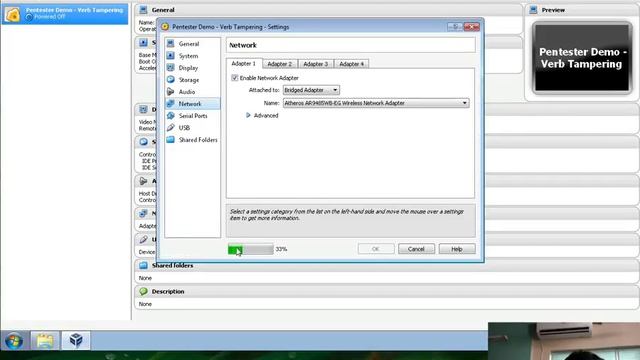Image resolution: width=640 pixels, height=360 pixels.
Task: Close the Settings dialog
Action: pos(471,27)
